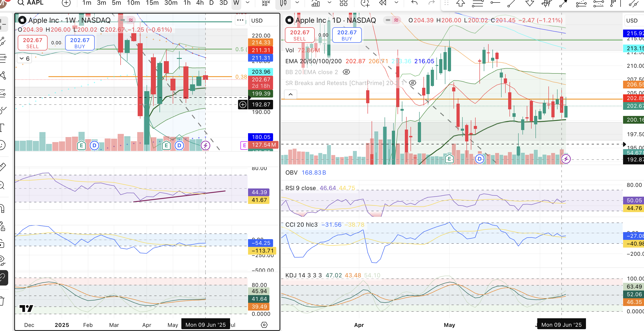Select the candlestick chart style icon
Viewport: 644px width, 331px height.
tap(283, 3)
